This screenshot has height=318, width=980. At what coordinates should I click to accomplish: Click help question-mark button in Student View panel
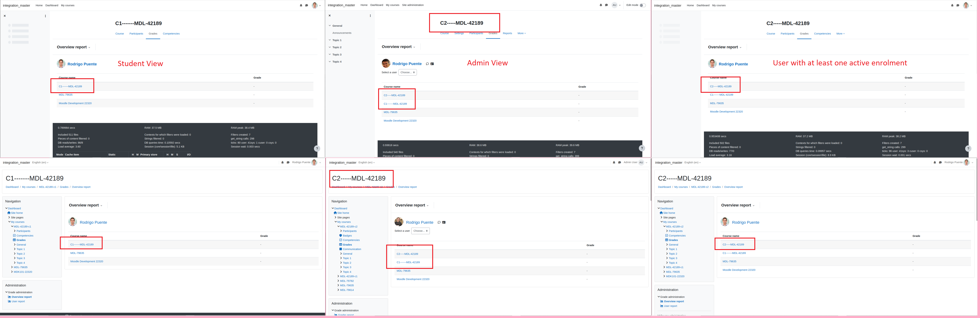(x=317, y=149)
